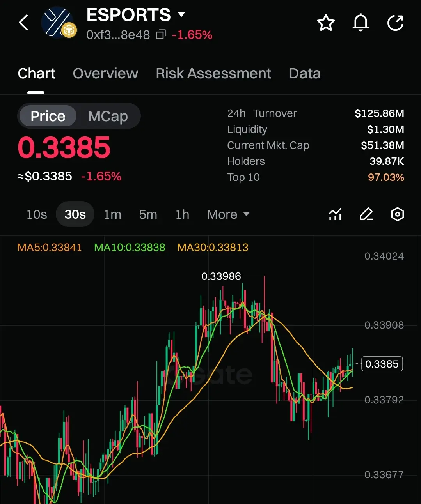Tap the ≈$0.3385 converted price
The height and width of the screenshot is (504, 421).
pos(45,176)
